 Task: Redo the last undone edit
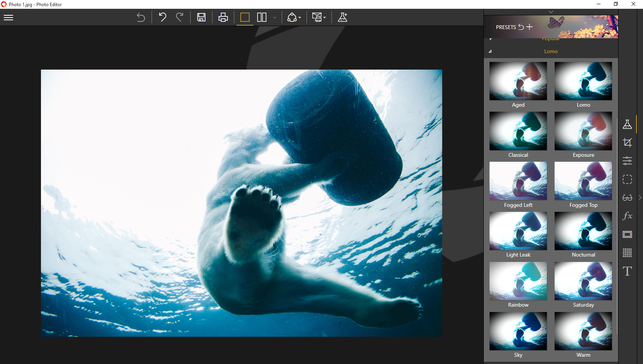[x=180, y=18]
